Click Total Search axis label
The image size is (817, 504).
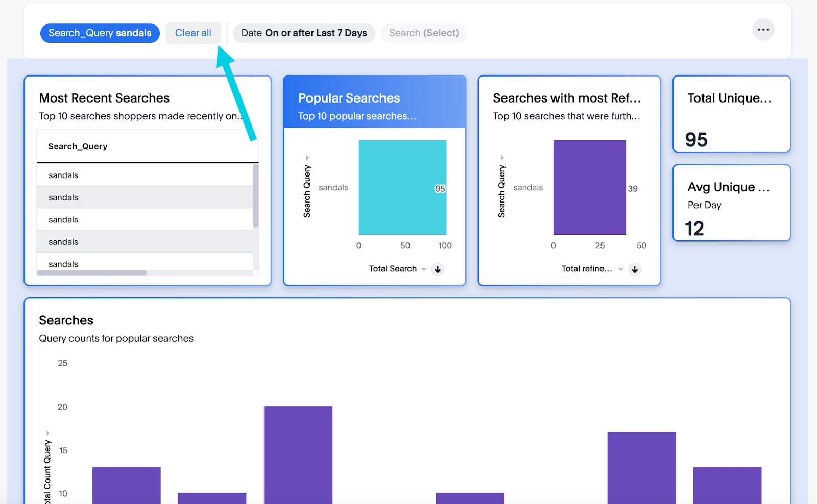(393, 269)
